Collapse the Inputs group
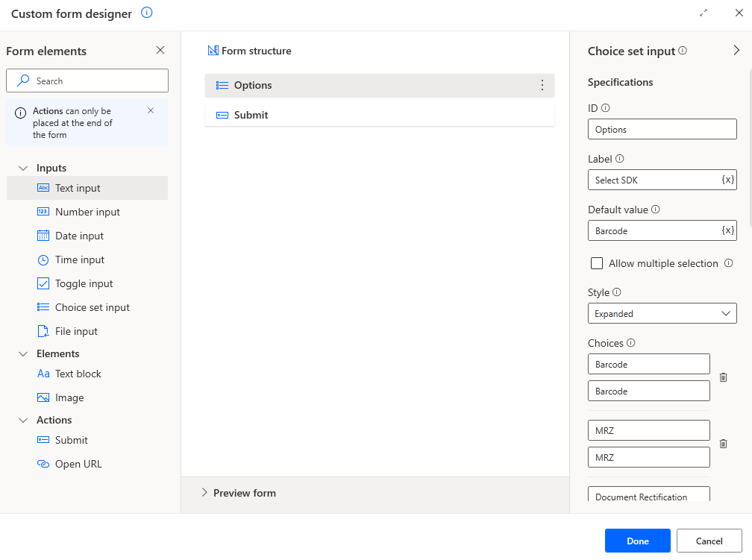 click(22, 168)
